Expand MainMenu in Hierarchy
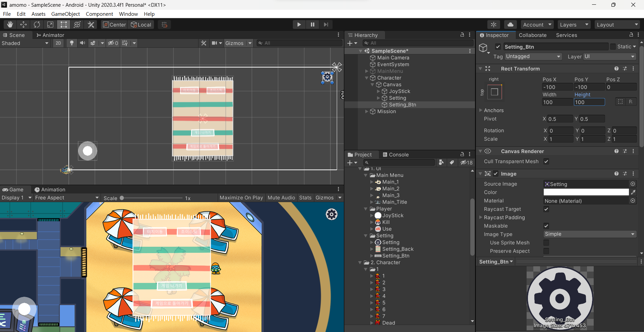 (367, 71)
